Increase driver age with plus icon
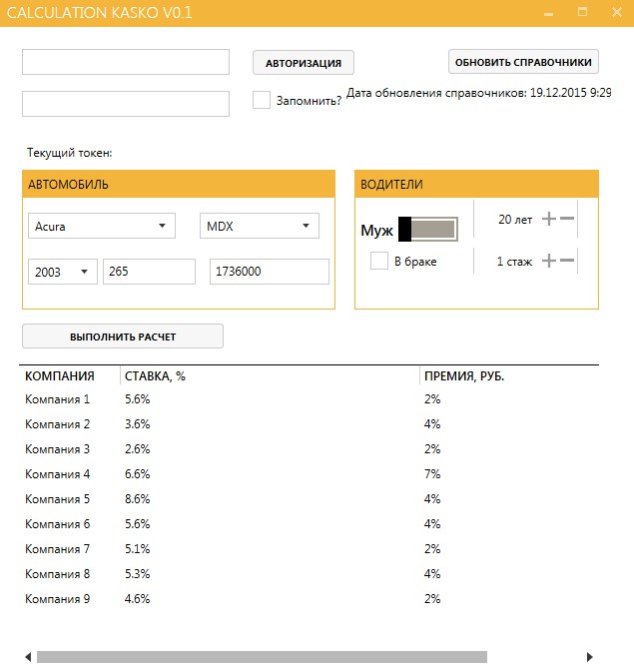 pos(548,219)
